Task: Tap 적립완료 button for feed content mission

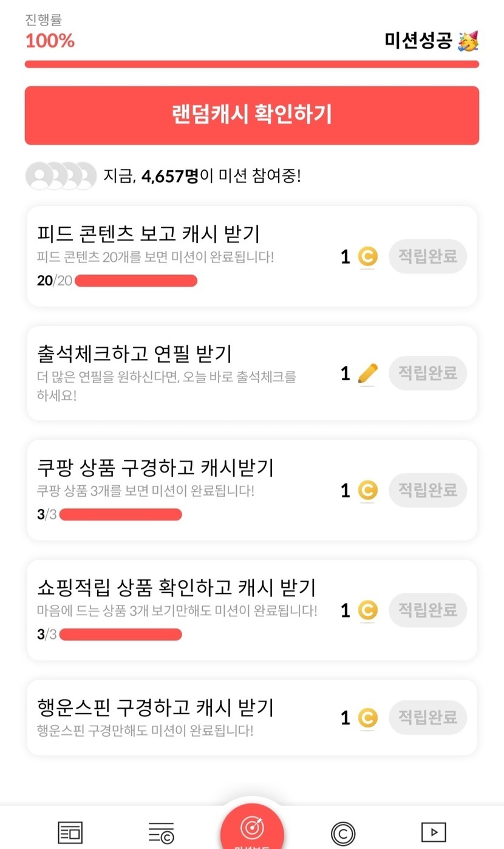Action: coord(427,256)
